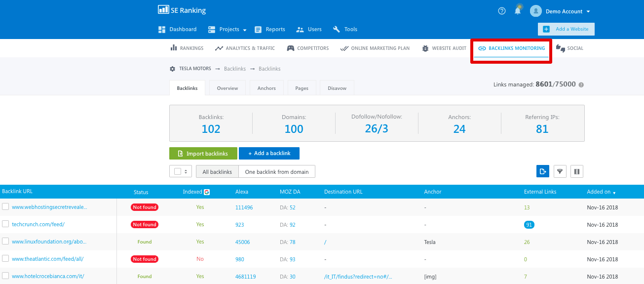
Task: Click the Google Indexed column icon
Action: (x=207, y=192)
